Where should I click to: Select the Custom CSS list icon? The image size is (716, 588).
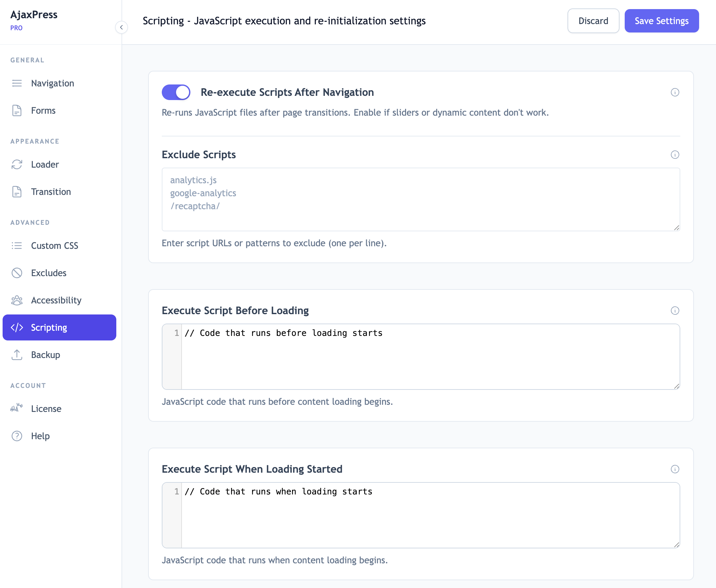[x=17, y=246]
